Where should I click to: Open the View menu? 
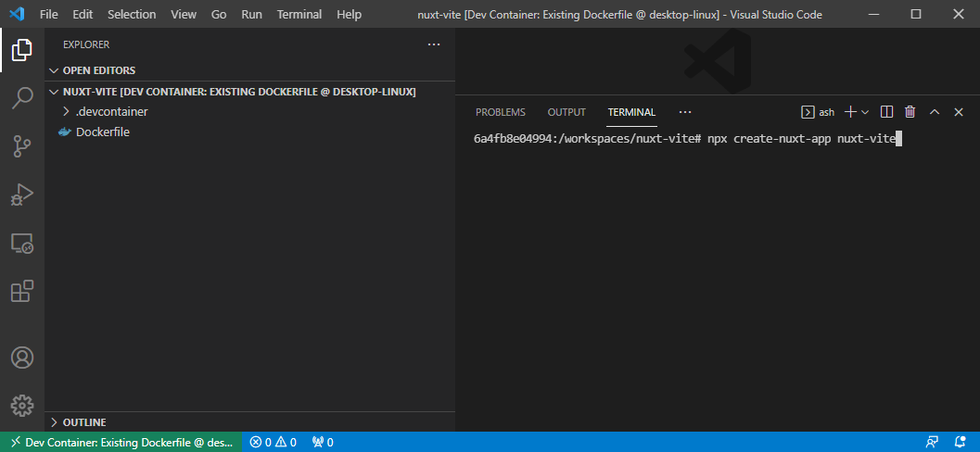184,15
